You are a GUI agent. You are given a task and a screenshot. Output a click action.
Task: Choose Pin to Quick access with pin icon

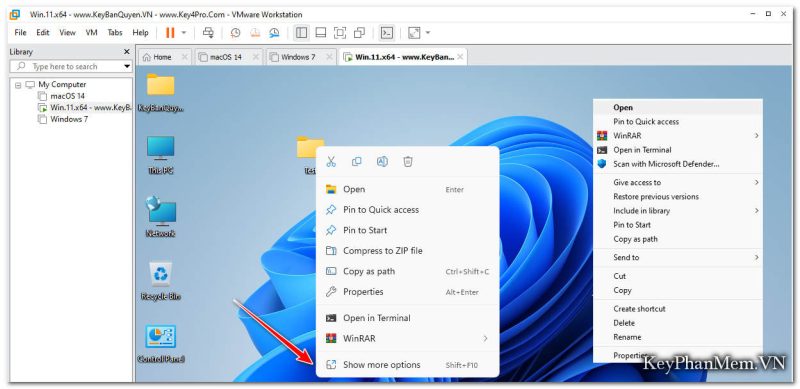(407, 210)
